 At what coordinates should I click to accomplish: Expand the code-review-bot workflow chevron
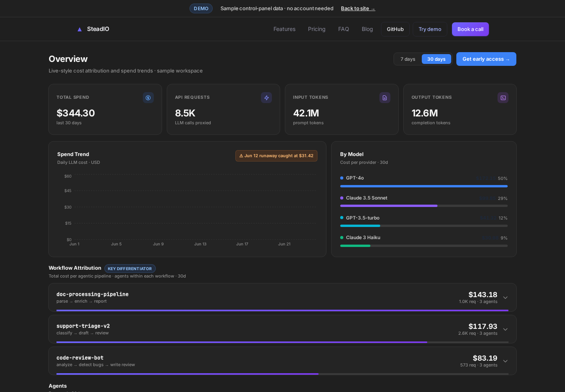[505, 361]
